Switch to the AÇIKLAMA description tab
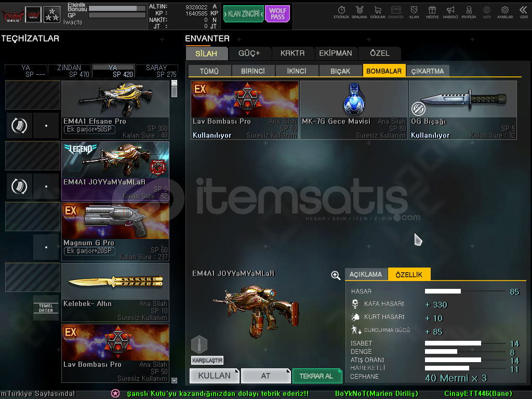The width and height of the screenshot is (532, 399). point(366,274)
